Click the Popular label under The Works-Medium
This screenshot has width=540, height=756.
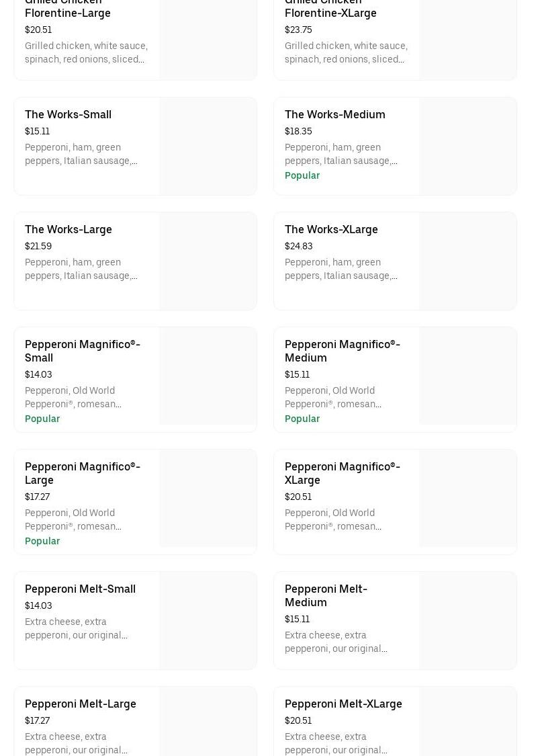pyautogui.click(x=302, y=176)
